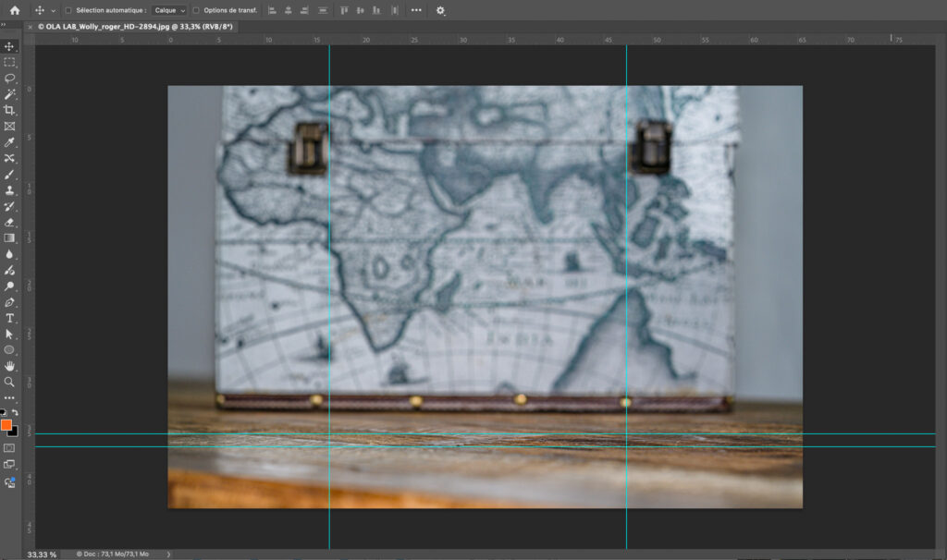Tick the Options de transf. checkbox

click(196, 10)
